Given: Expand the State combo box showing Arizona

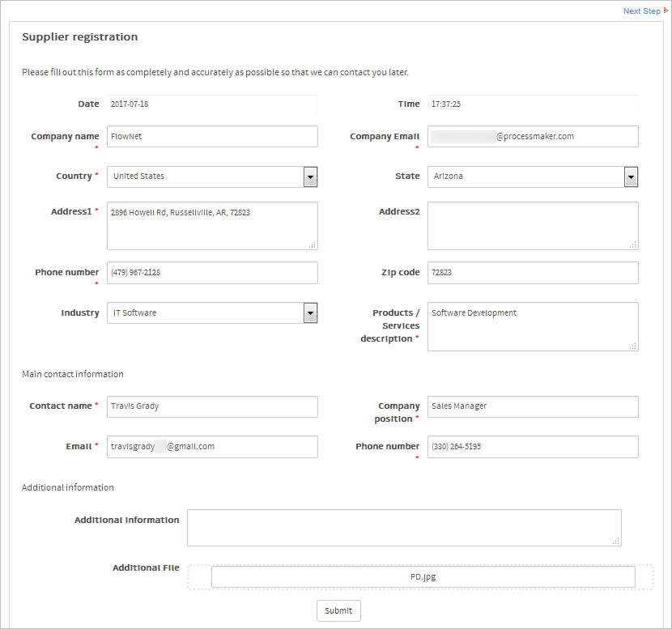Looking at the screenshot, I should click(x=526, y=176).
